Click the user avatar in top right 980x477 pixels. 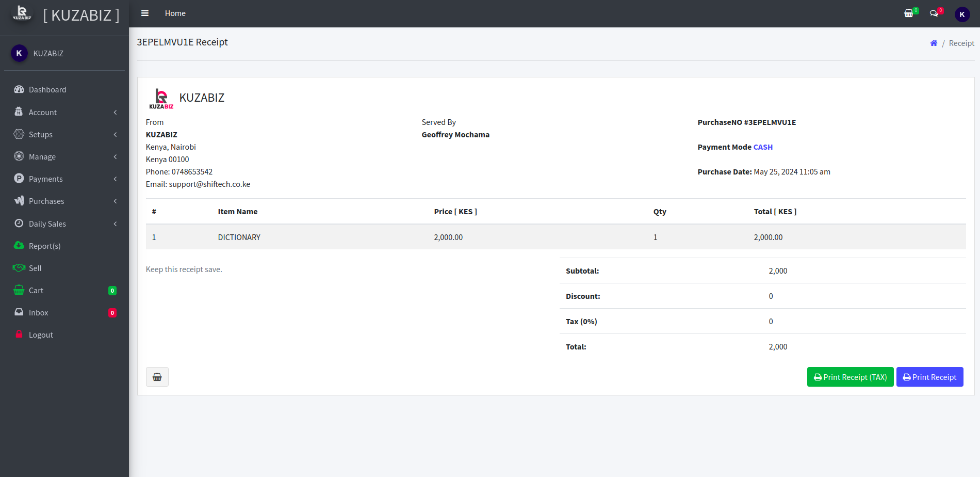962,14
